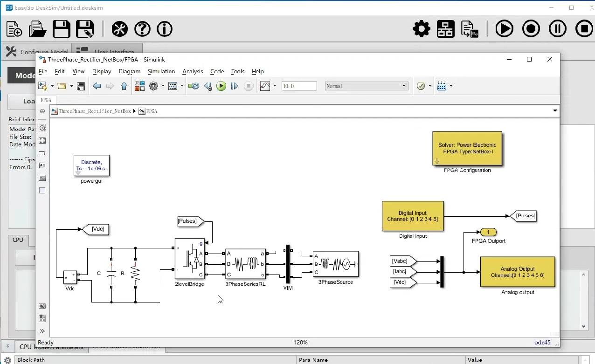
Task: Click the Step Forward button in Simulink
Action: tap(235, 86)
